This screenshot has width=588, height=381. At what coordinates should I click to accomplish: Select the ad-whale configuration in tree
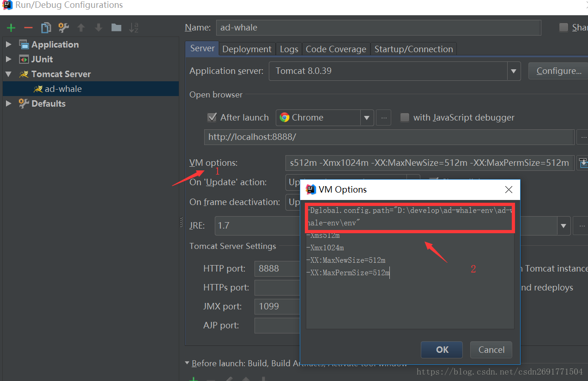pos(91,89)
